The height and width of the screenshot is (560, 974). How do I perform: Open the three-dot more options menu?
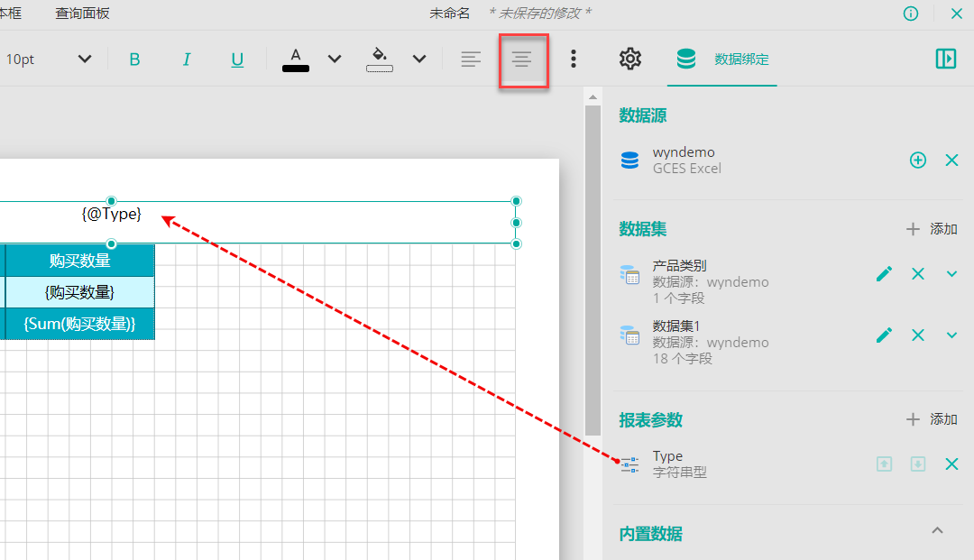coord(574,60)
